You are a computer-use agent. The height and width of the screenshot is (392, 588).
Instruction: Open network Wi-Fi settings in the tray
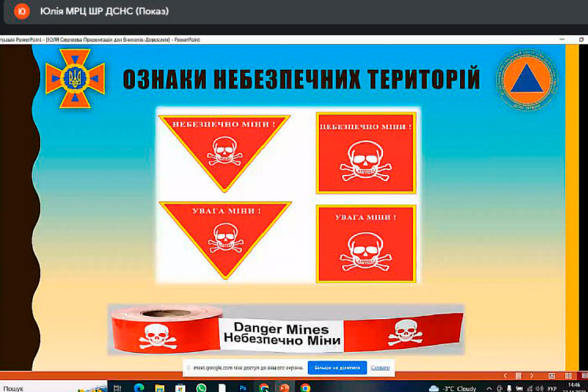pos(529,389)
